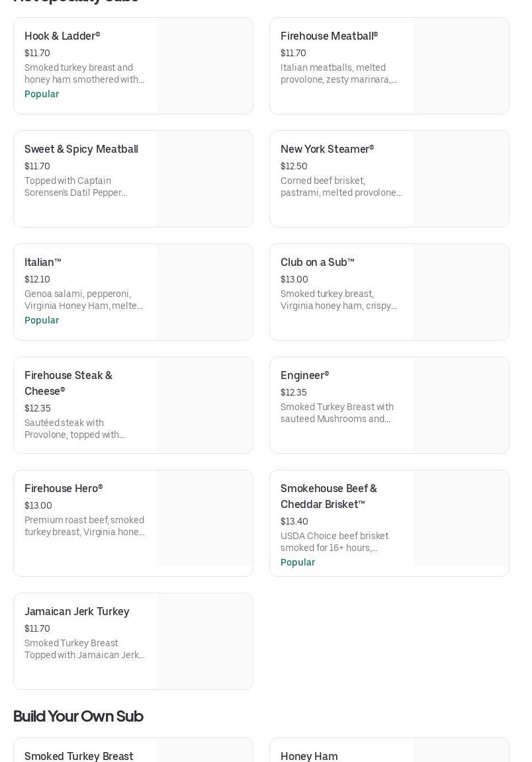Open Smoked Turkey Breast build-your-own item
This screenshot has width=532, height=762.
tap(79, 755)
